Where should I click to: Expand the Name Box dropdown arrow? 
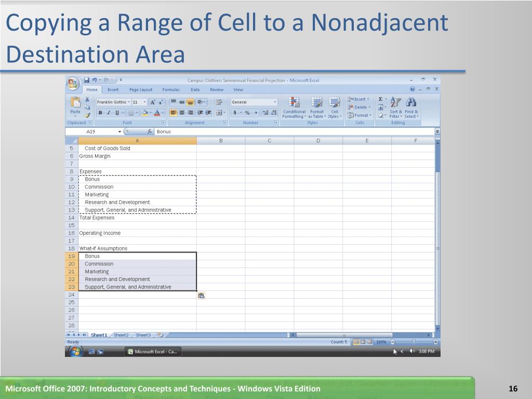(x=120, y=131)
